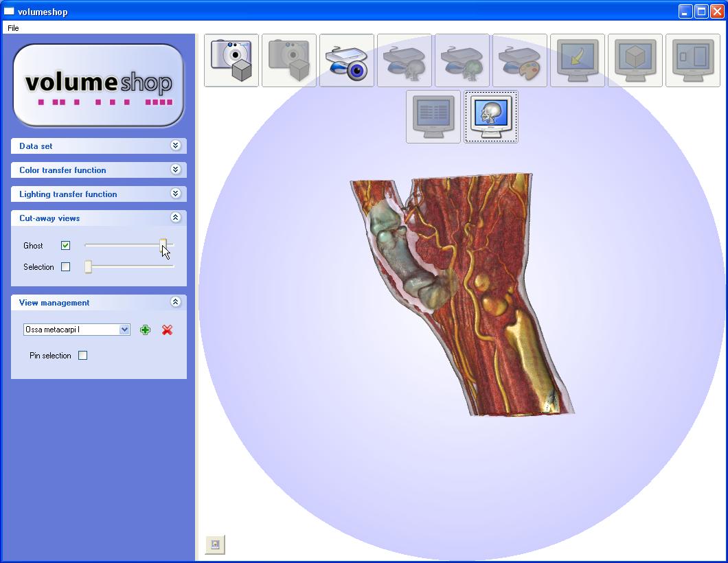Maximize the volumeshop window
The image size is (728, 563).
pos(701,11)
